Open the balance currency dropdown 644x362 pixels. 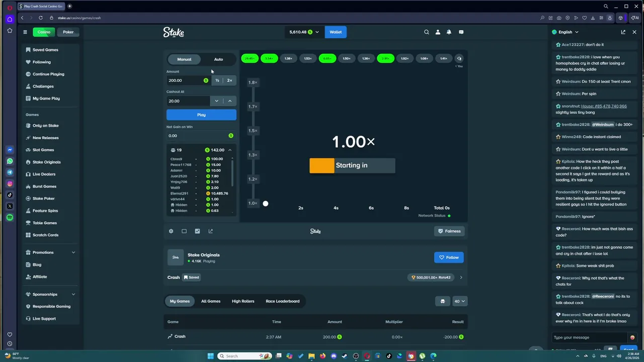pyautogui.click(x=304, y=32)
